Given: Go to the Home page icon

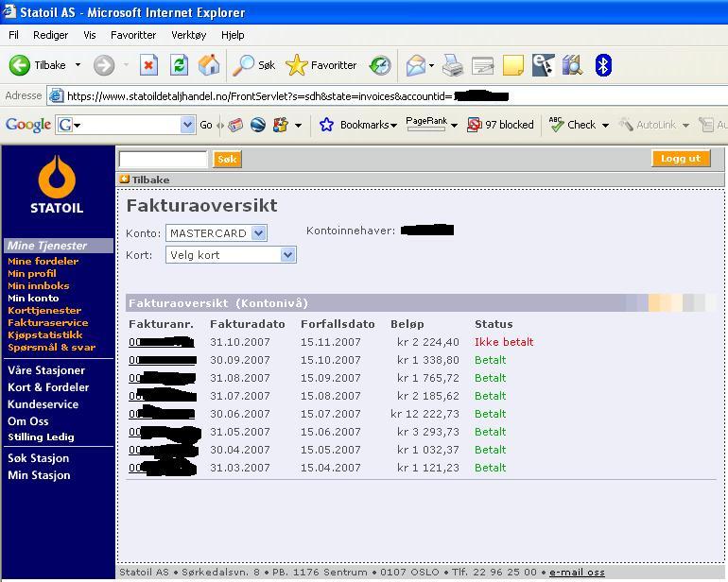Looking at the screenshot, I should (x=208, y=65).
